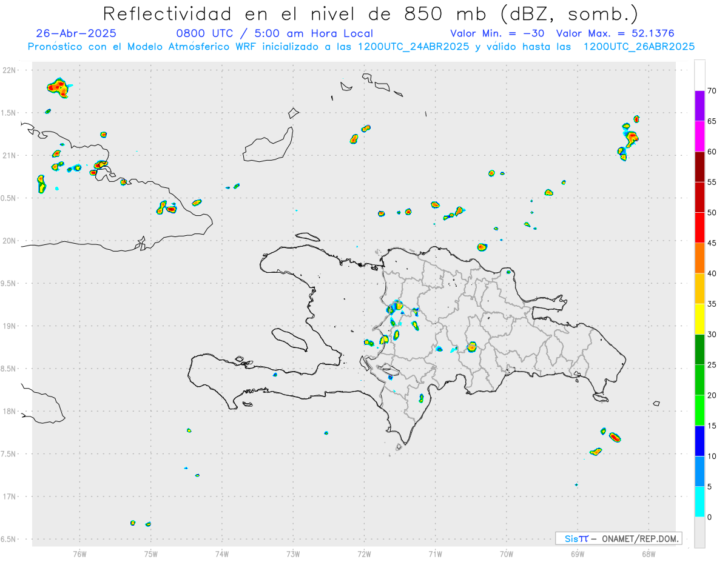Screen dimensions: 728x562
Task: Click the '10' colorbar tick label
Action: click(x=712, y=457)
